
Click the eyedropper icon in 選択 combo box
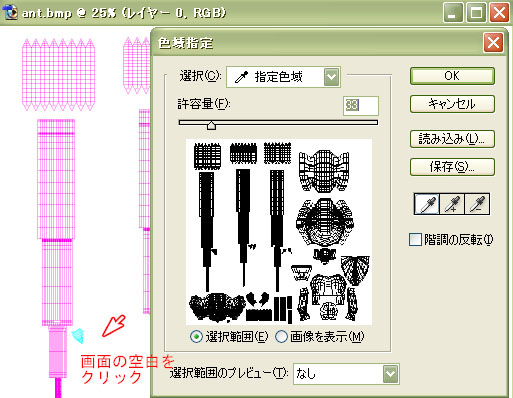coord(241,77)
